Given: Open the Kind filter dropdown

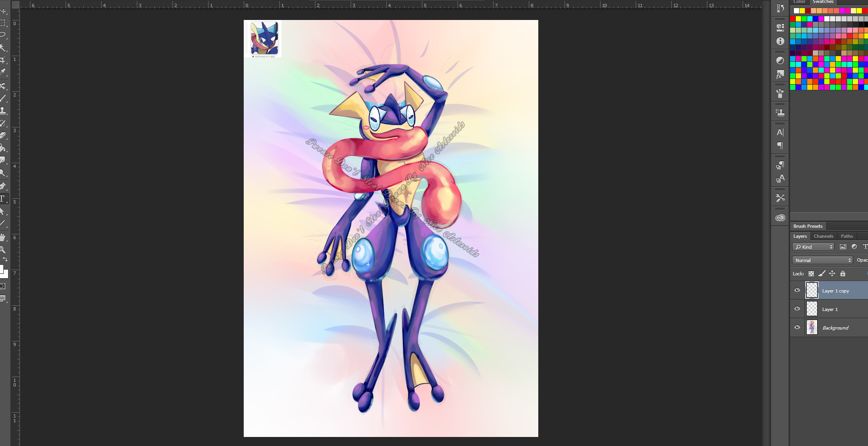Looking at the screenshot, I should pyautogui.click(x=813, y=247).
